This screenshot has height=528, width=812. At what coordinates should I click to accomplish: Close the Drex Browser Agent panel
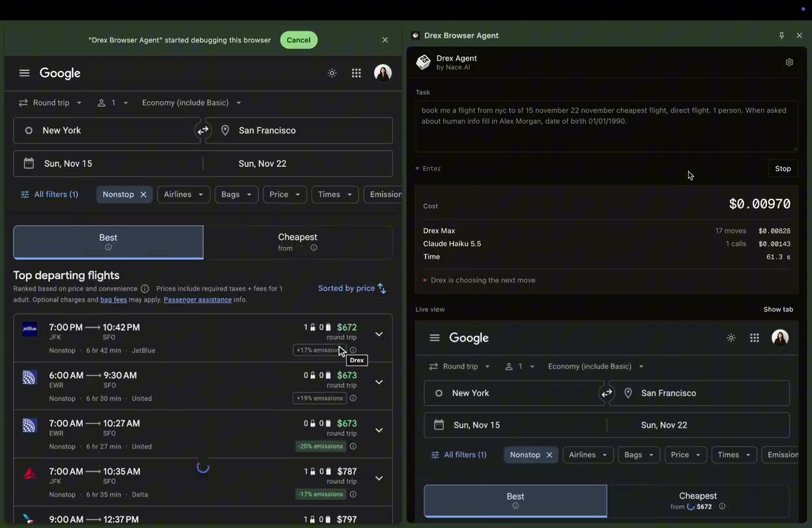coord(800,35)
